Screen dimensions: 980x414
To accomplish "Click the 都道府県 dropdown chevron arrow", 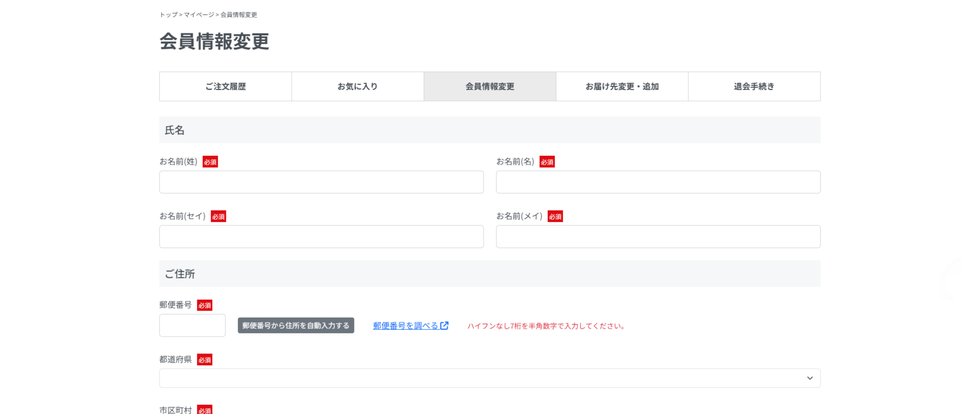I will [x=810, y=378].
